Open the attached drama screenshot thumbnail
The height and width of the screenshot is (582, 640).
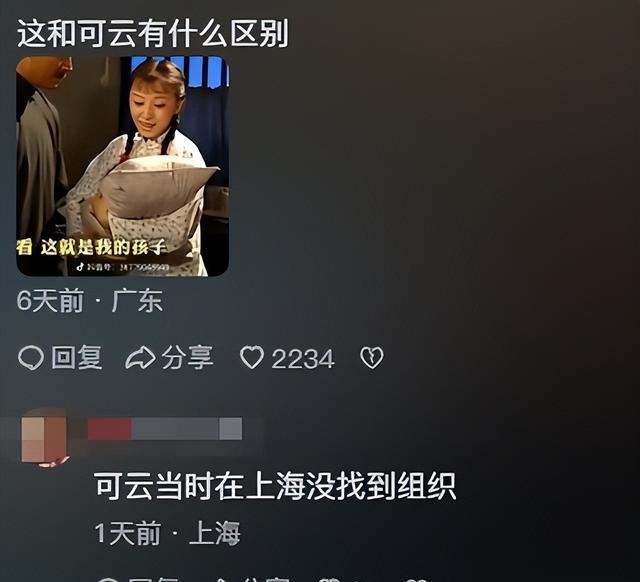click(122, 166)
